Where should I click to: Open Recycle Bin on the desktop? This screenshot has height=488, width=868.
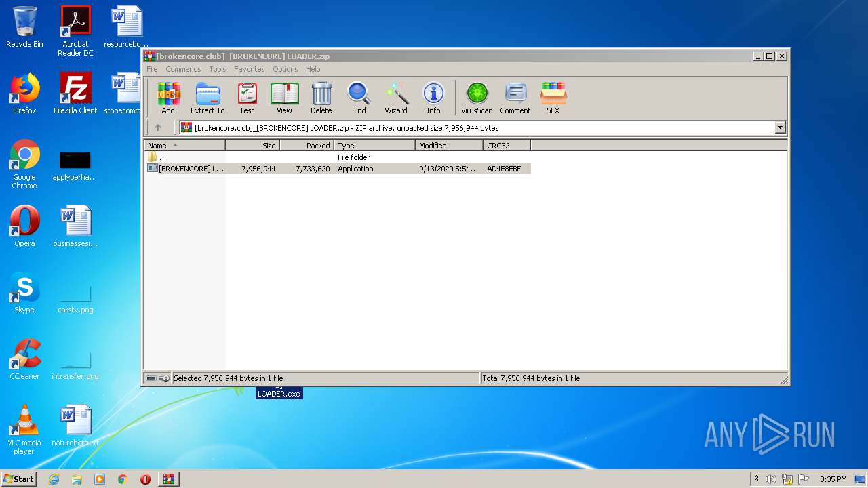click(24, 27)
